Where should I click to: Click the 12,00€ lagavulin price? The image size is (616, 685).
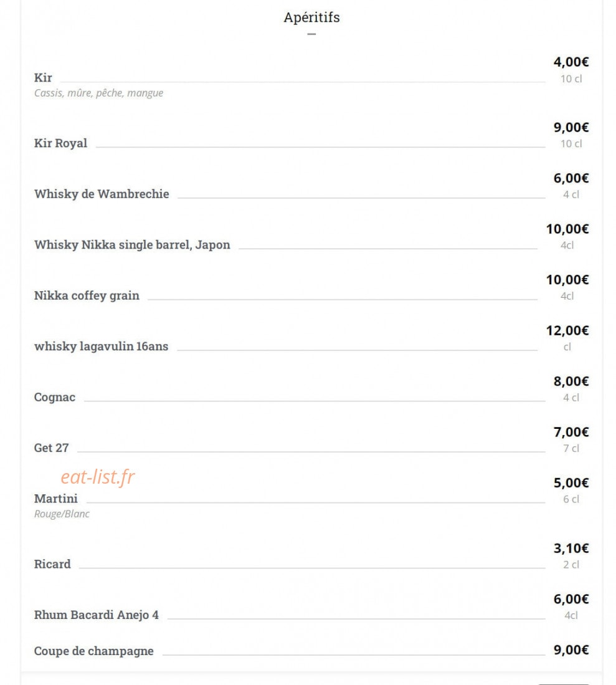[567, 331]
